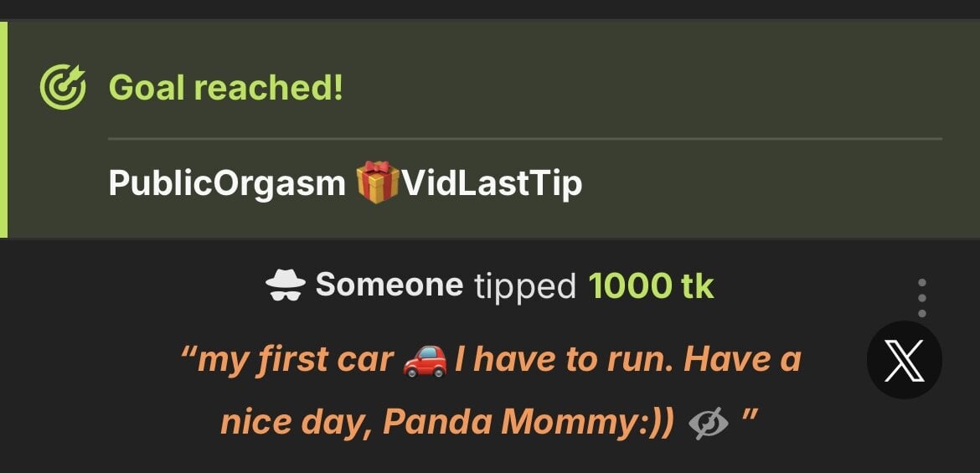Click the "PublicOrgasm" goal text
The width and height of the screenshot is (980, 473).
(226, 183)
